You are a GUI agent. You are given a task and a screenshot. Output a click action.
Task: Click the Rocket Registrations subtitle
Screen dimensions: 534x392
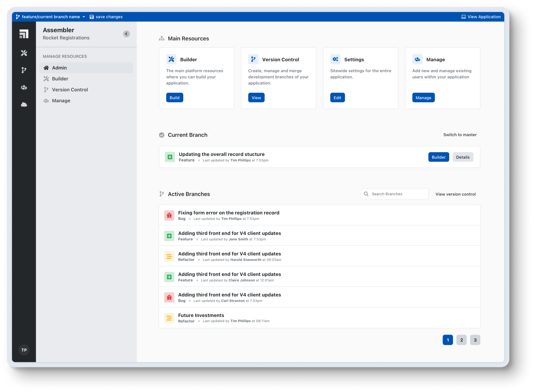tap(66, 38)
